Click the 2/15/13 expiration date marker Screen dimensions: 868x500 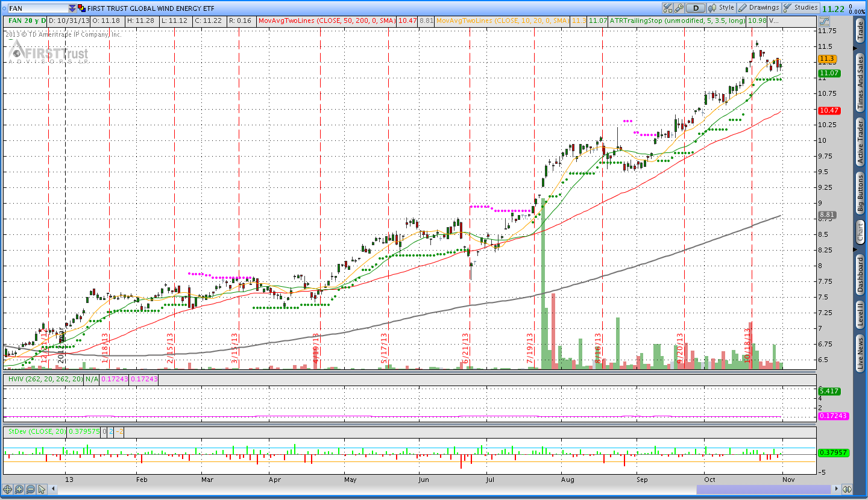pyautogui.click(x=170, y=348)
